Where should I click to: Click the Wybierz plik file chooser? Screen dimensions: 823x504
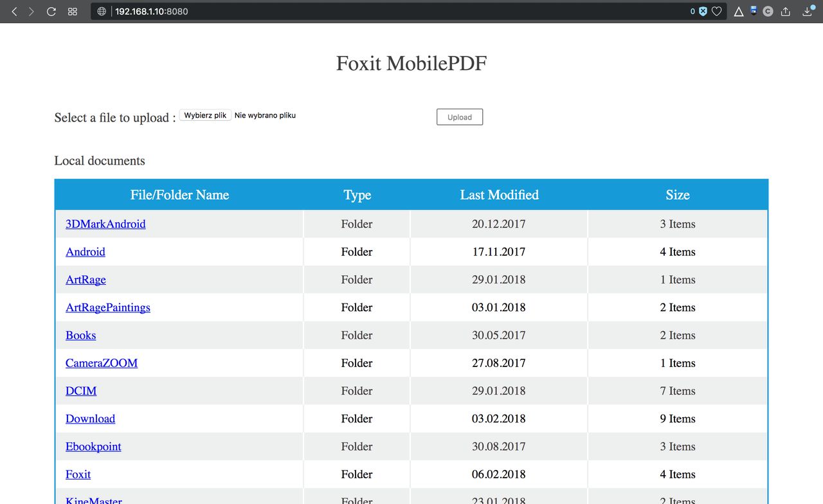coord(205,115)
